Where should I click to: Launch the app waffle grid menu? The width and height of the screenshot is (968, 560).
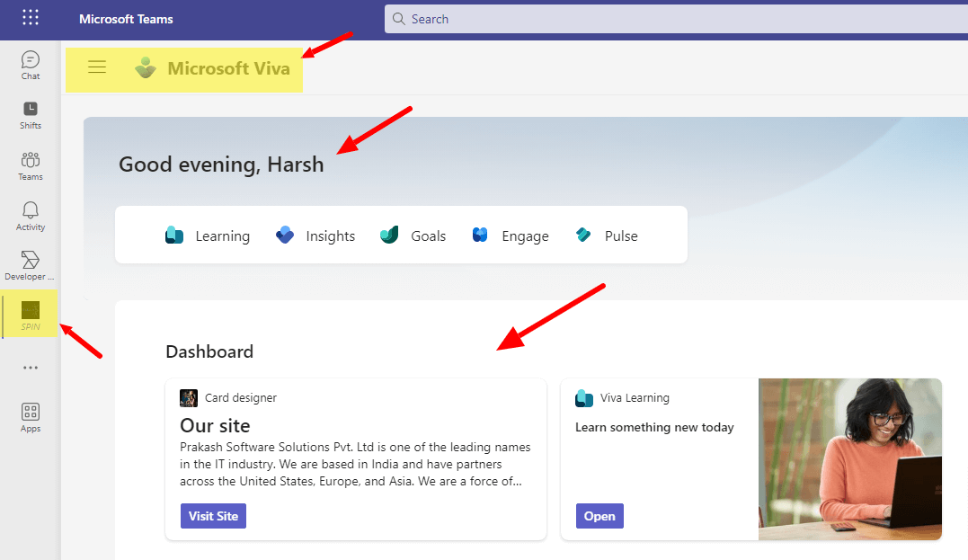30,18
